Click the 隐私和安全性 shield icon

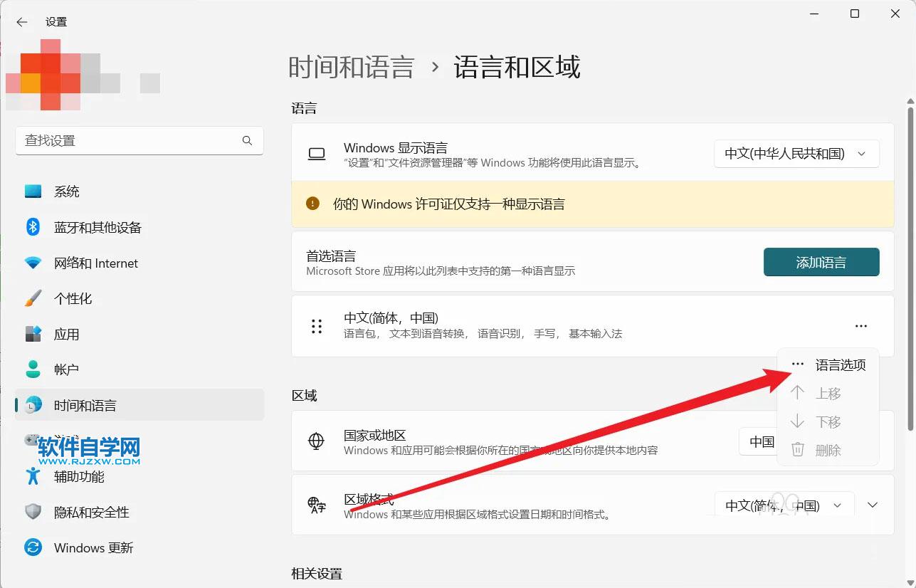(x=33, y=512)
